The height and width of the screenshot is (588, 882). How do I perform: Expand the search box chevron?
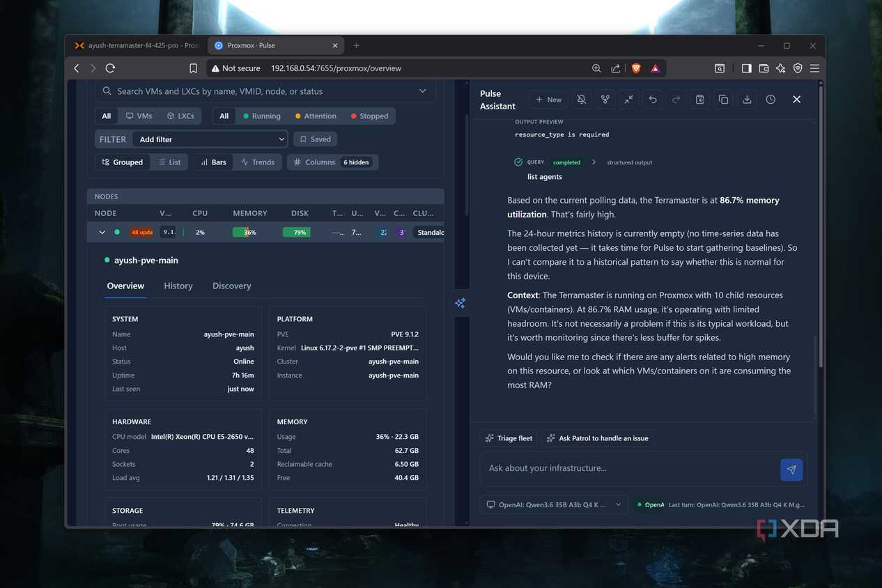pyautogui.click(x=422, y=91)
